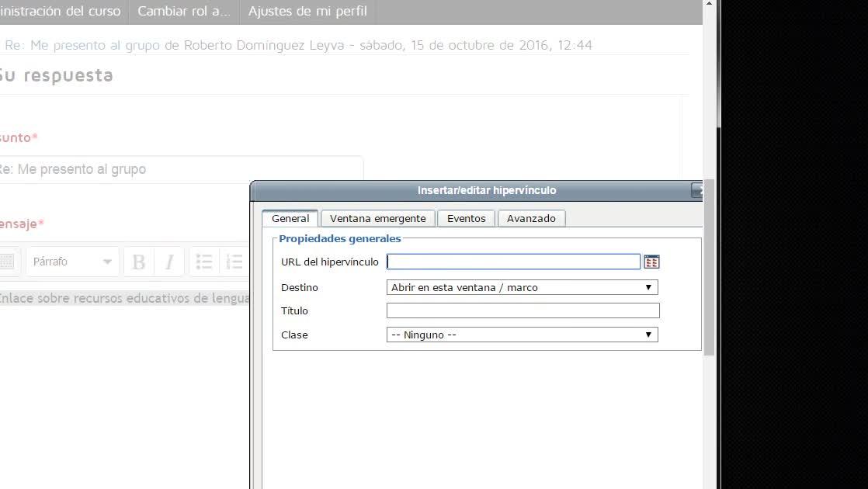
Task: Open the Párrafo format dropdown
Action: point(72,262)
